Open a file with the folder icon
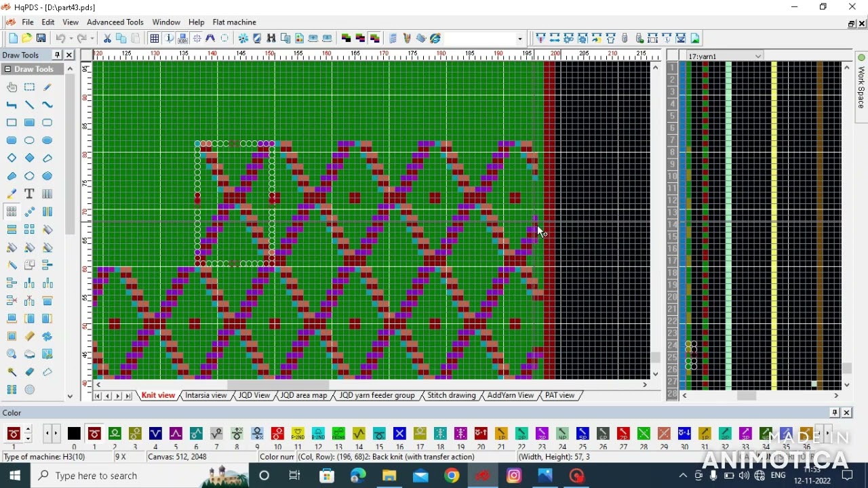868x488 pixels. pos(27,39)
